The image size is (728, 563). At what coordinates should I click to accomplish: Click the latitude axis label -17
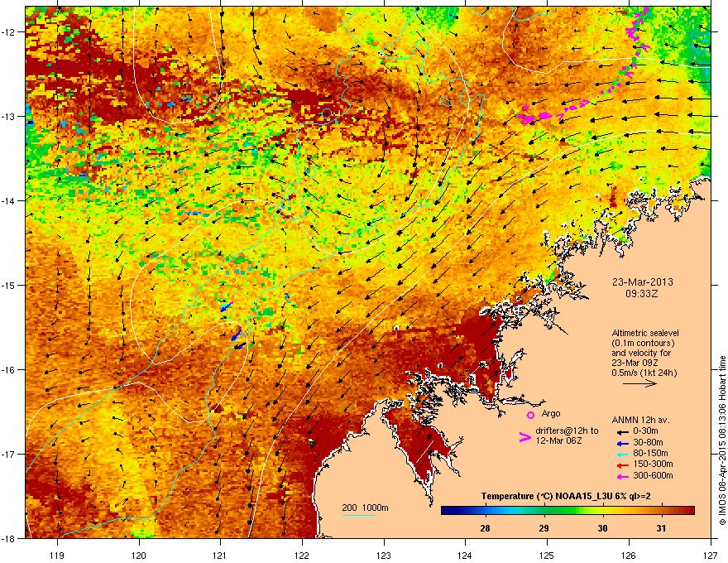coord(9,454)
